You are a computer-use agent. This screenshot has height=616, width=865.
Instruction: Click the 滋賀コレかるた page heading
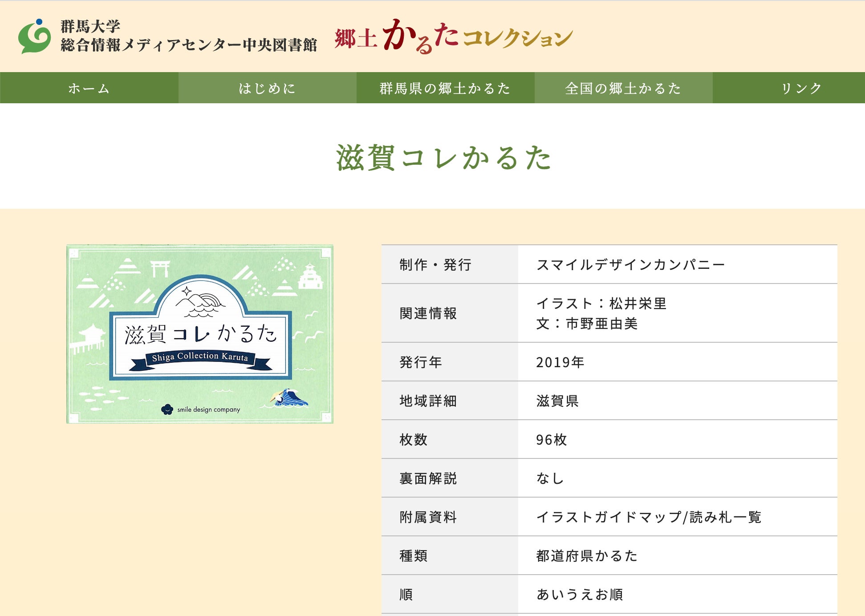[x=443, y=158]
